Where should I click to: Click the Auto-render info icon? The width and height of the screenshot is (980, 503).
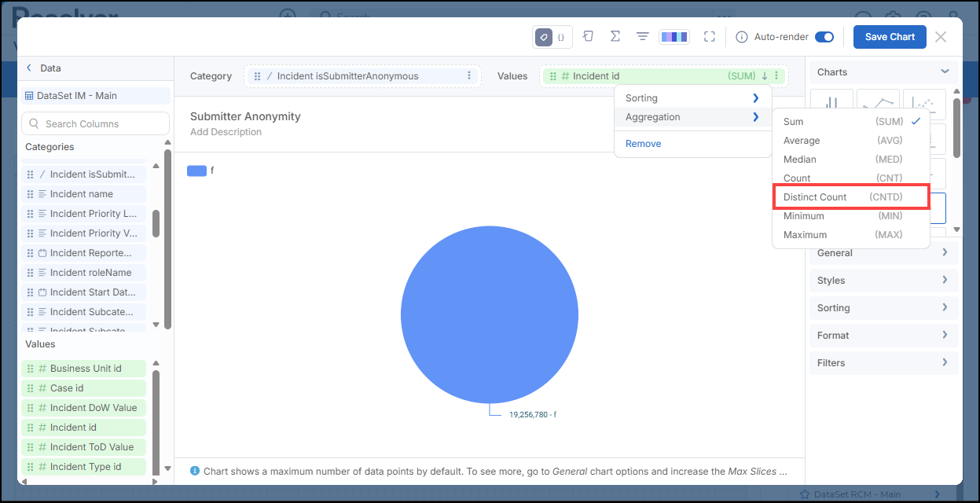click(741, 37)
